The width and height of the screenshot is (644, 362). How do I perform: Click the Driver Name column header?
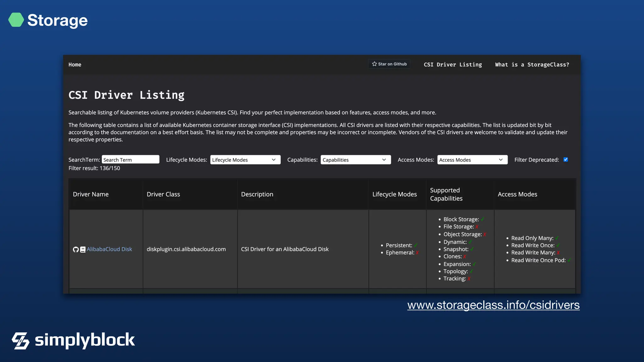[91, 194]
